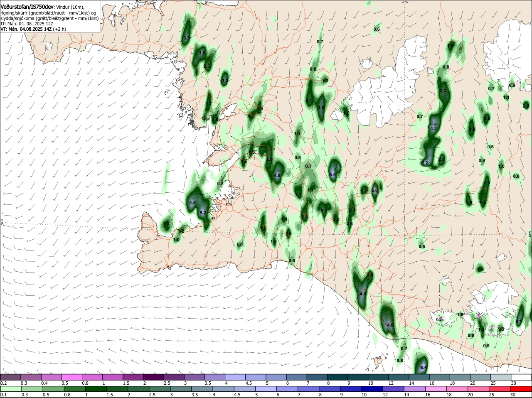Click the white swatch ending the top legend row

click(521, 377)
